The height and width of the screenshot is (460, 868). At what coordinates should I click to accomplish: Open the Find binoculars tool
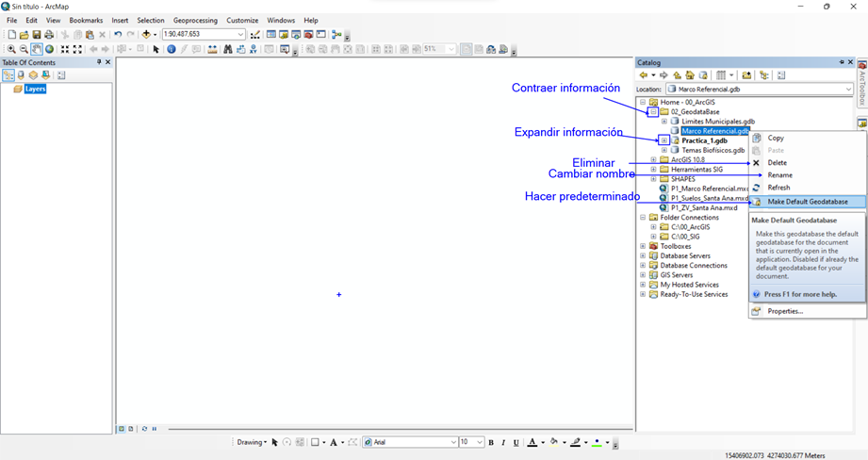pos(227,49)
